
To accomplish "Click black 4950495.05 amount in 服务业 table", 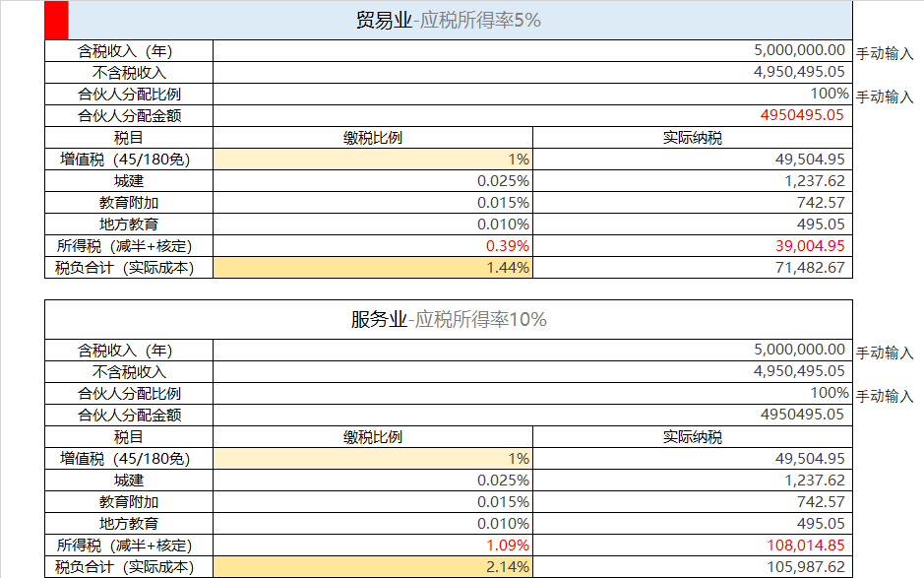I will point(532,415).
